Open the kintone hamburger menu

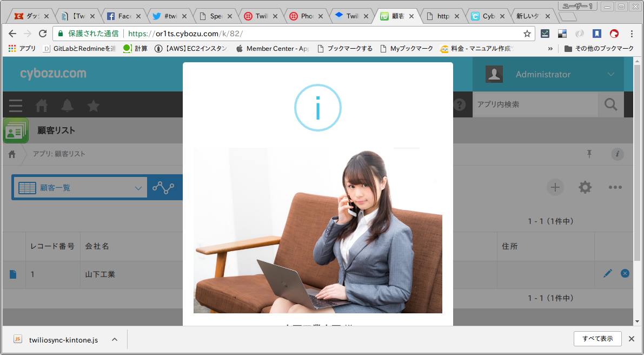16,106
